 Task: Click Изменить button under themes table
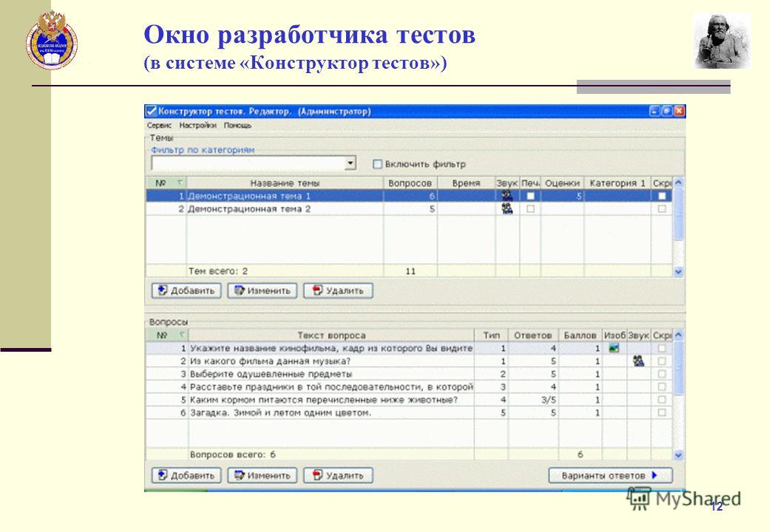(262, 290)
